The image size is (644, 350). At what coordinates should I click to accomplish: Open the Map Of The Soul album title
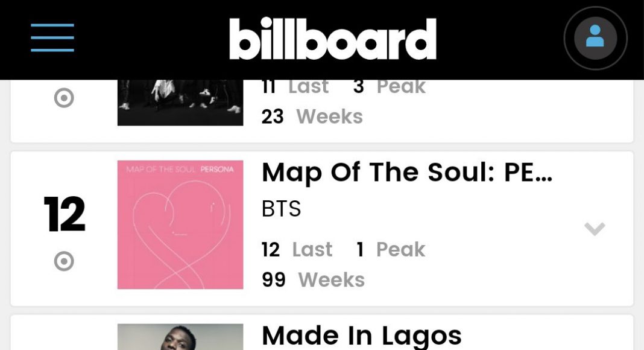[x=406, y=173]
